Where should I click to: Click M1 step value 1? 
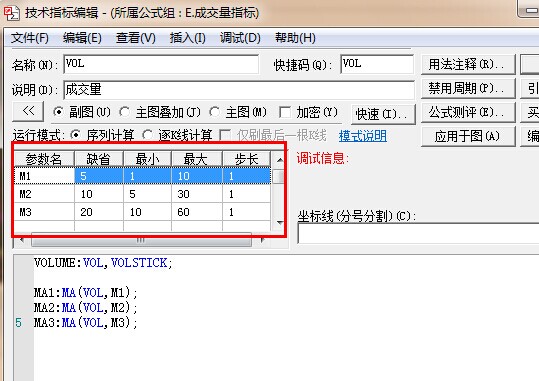(246, 176)
